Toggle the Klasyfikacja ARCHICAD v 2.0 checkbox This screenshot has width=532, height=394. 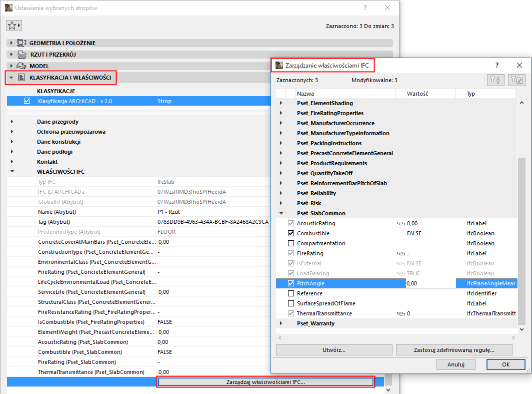click(x=26, y=101)
